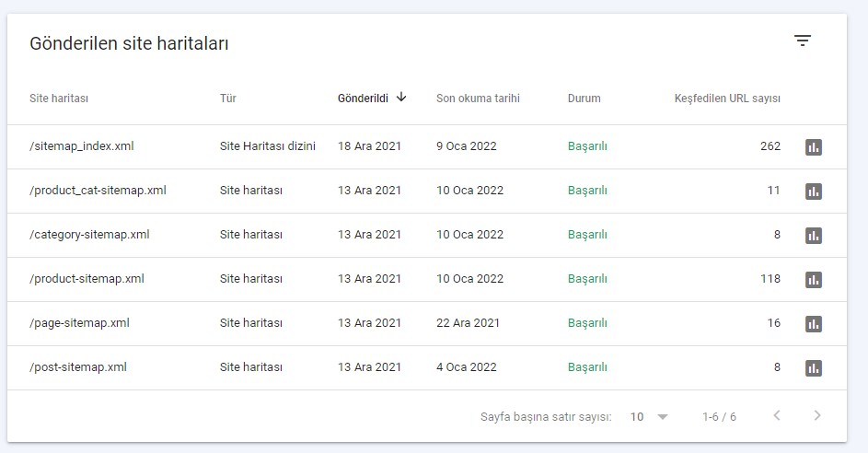
Task: Go to previous page of sitemaps
Action: pos(777,416)
